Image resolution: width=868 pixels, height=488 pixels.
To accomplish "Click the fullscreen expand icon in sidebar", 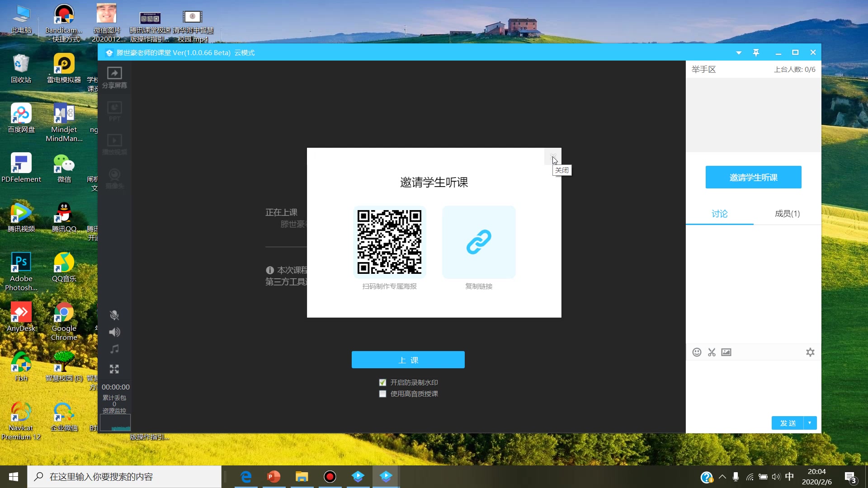I will coord(114,369).
